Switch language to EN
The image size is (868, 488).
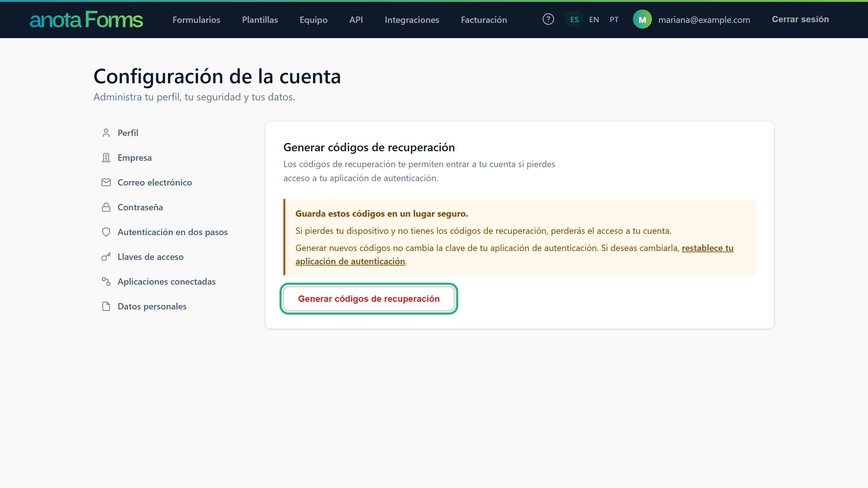594,20
